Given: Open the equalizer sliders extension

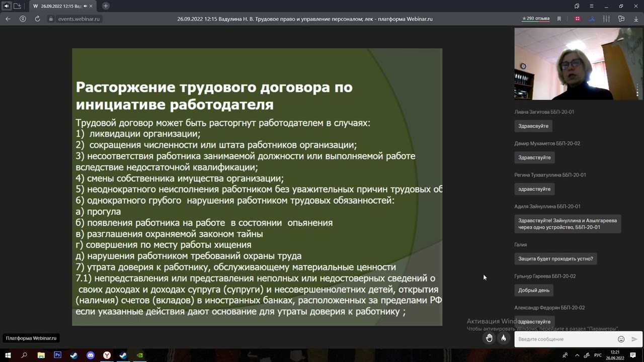Looking at the screenshot, I should tap(606, 19).
